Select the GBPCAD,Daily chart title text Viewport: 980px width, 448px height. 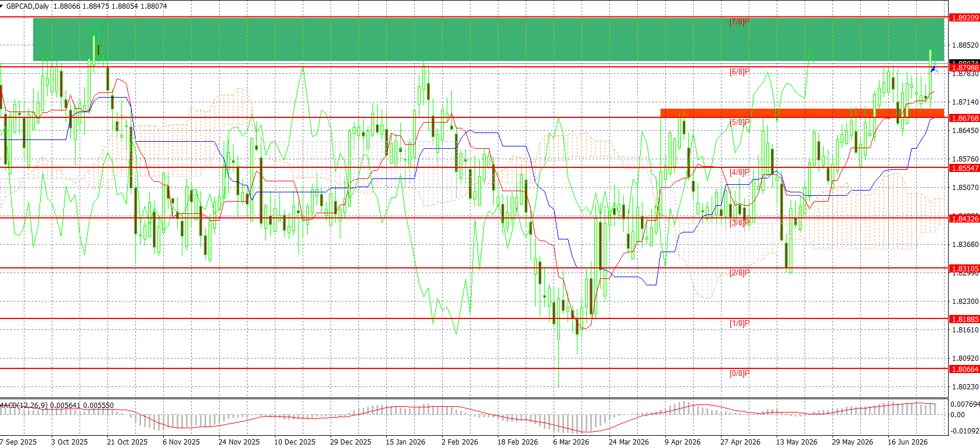(x=28, y=6)
